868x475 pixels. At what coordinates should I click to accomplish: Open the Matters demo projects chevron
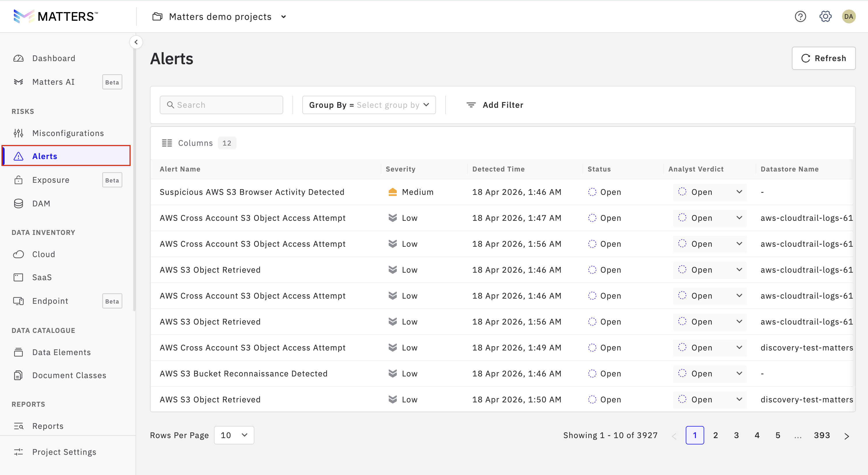(283, 16)
